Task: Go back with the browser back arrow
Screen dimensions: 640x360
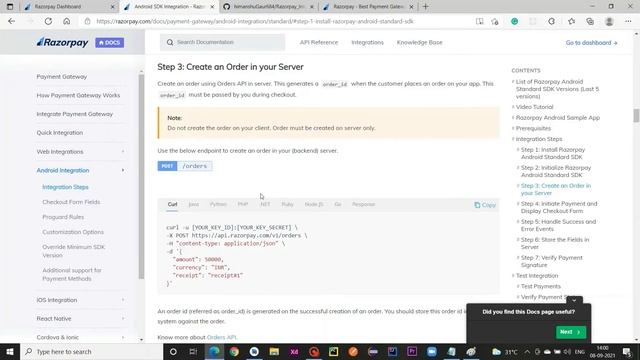Action: click(x=11, y=21)
